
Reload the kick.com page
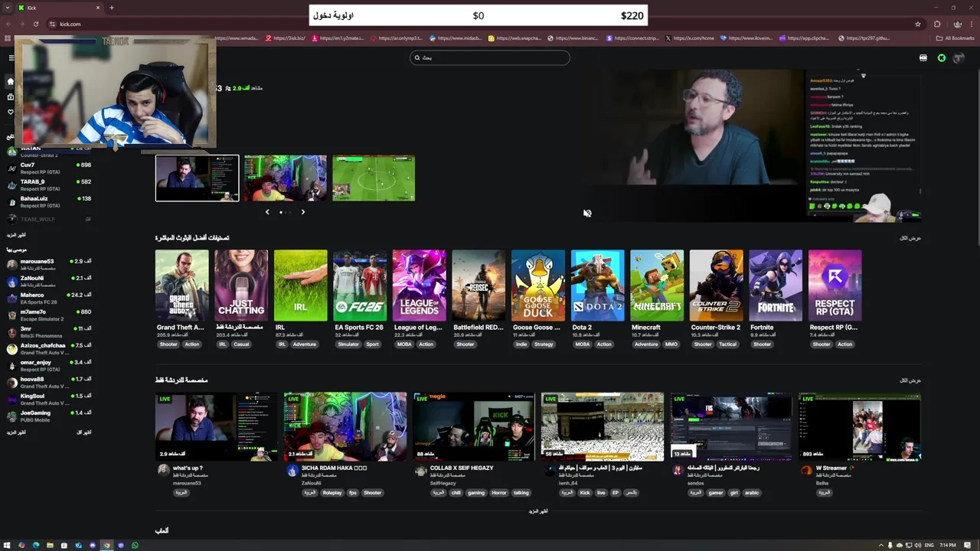point(35,24)
